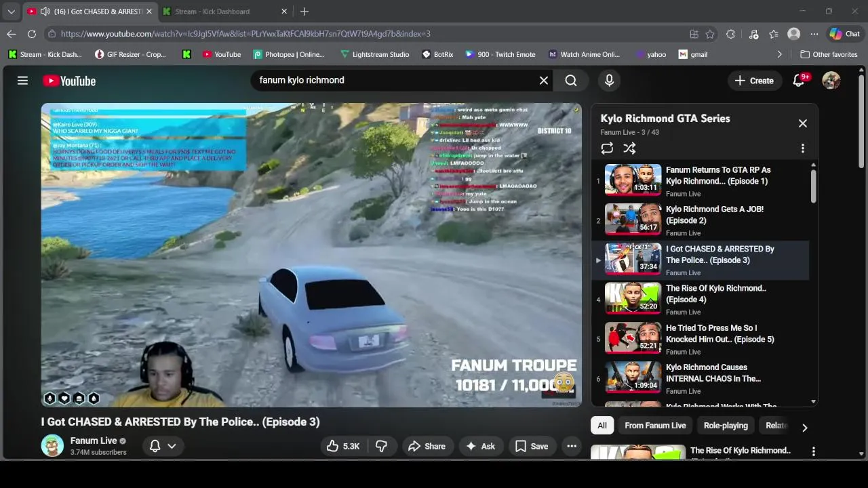Open playlist more options menu
The image size is (868, 488).
803,148
